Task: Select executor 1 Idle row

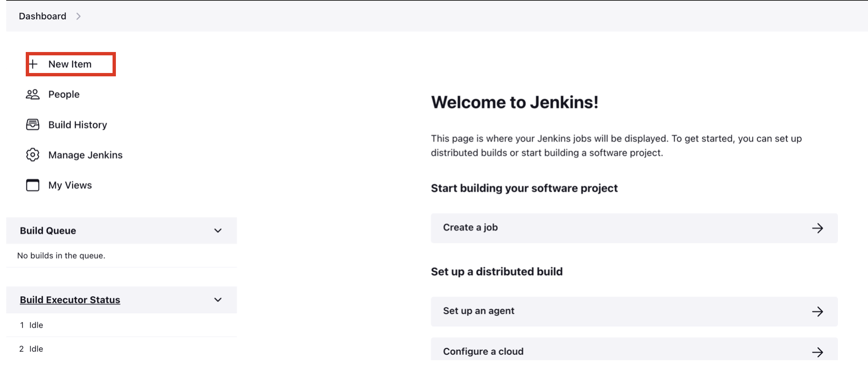Action: [x=122, y=325]
